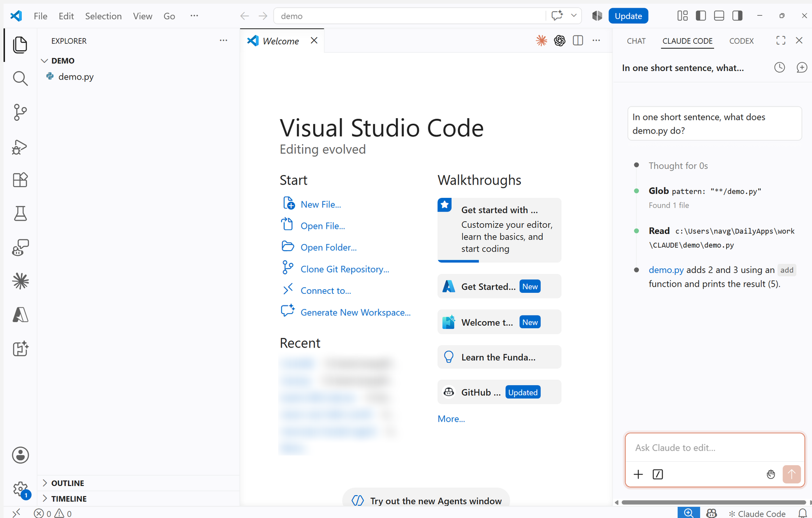Go back using the title bar arrow
Screen dimensions: 812x518
[245, 16]
